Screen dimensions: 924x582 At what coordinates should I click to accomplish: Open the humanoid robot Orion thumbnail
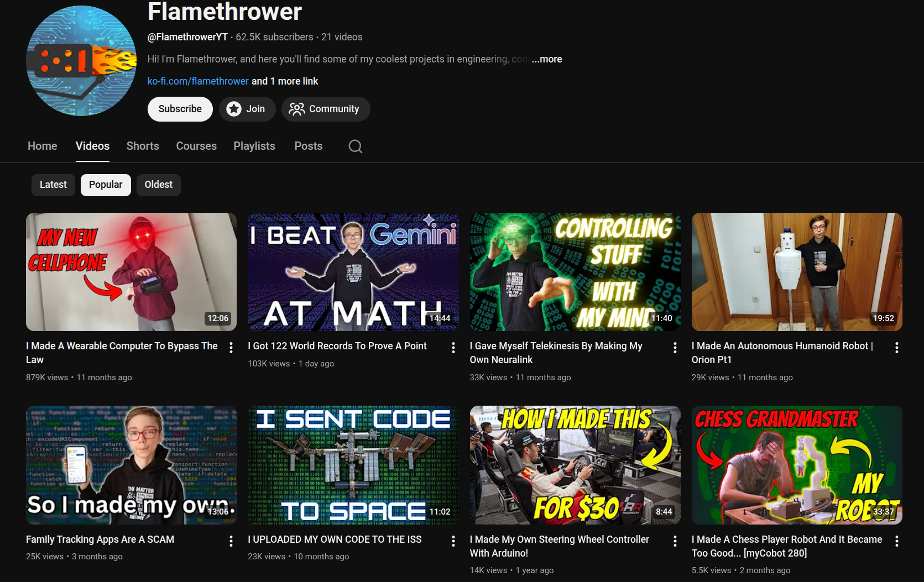tap(797, 272)
